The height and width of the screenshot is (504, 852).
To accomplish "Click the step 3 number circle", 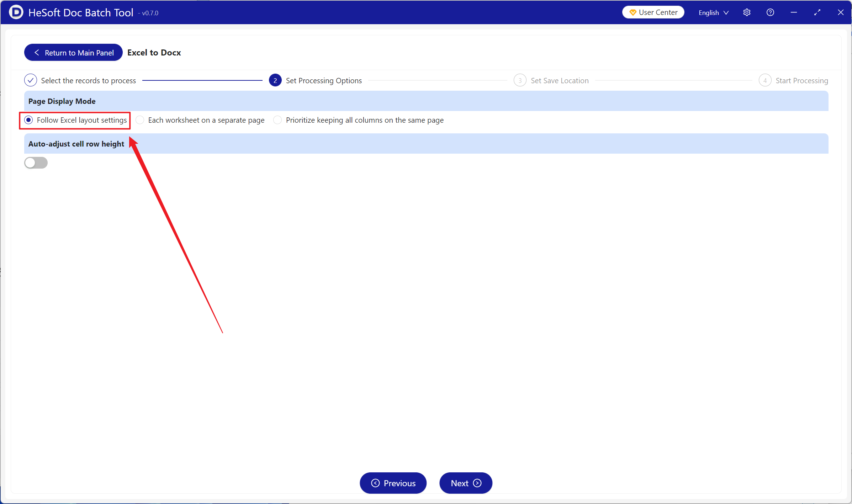I will point(520,80).
